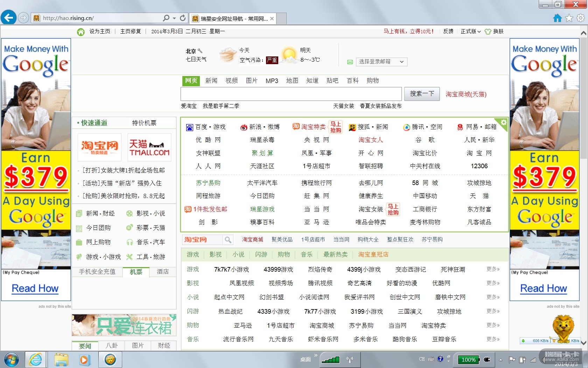This screenshot has height=368, width=588.
Task: Open the browser home icon
Action: (x=557, y=18)
